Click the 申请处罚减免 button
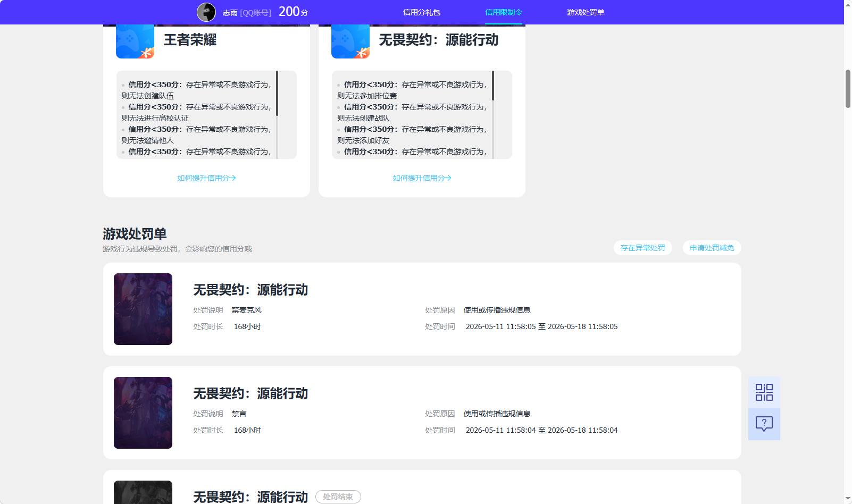The image size is (852, 504). pos(712,248)
